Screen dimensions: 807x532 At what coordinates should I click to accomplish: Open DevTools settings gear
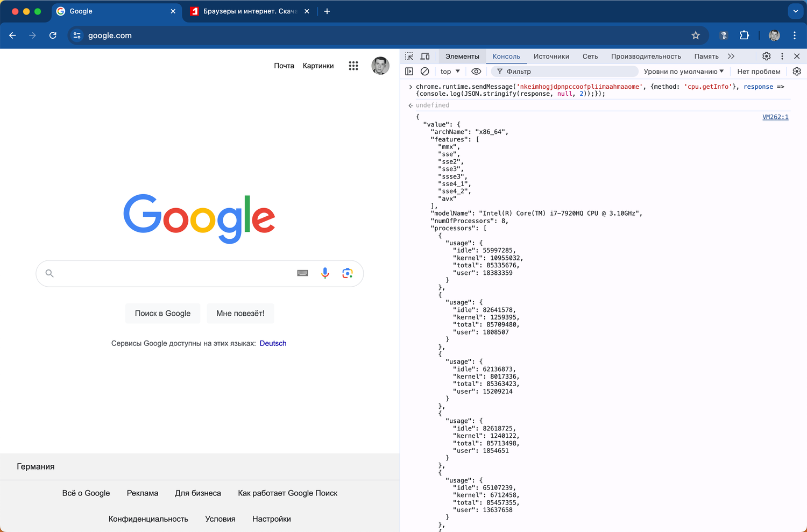[x=767, y=56]
